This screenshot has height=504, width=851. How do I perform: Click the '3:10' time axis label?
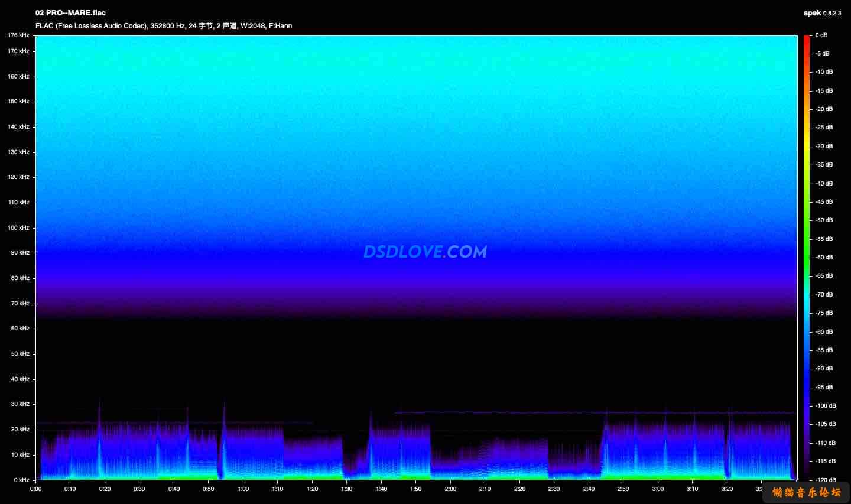tap(692, 489)
